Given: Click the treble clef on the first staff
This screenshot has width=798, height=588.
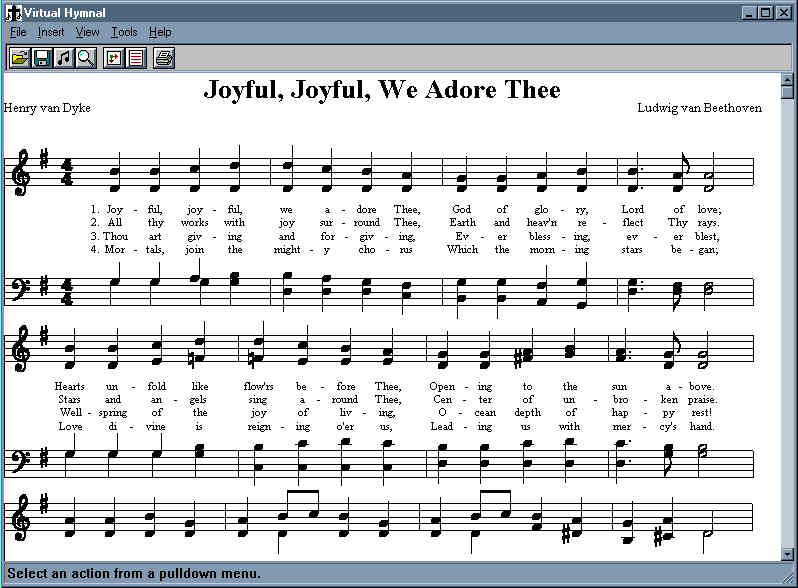Looking at the screenshot, I should pos(22,172).
